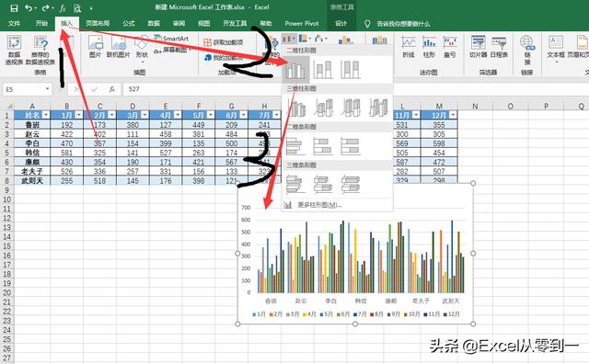This screenshot has height=364, width=589.
Task: Open the 5月 column filter dropdown
Action: pos(211,115)
